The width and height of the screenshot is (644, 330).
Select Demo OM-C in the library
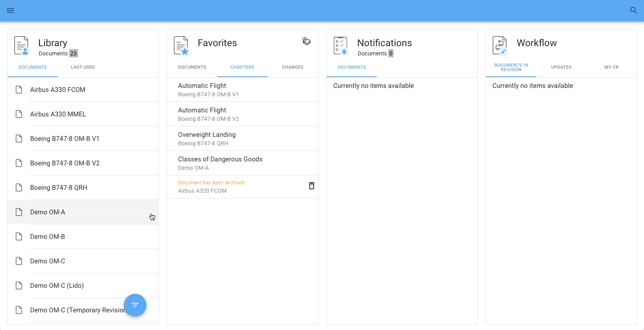[83, 261]
